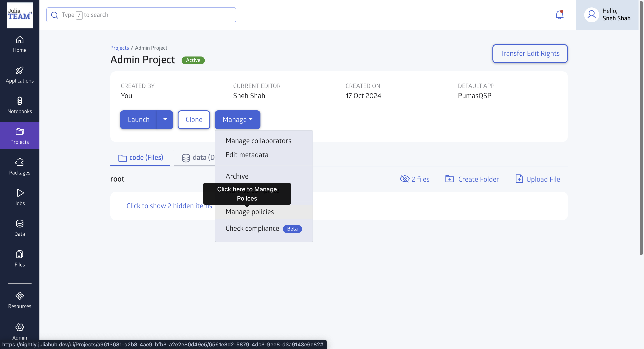The image size is (644, 349).
Task: Click to show 2 hidden items
Action: point(169,206)
